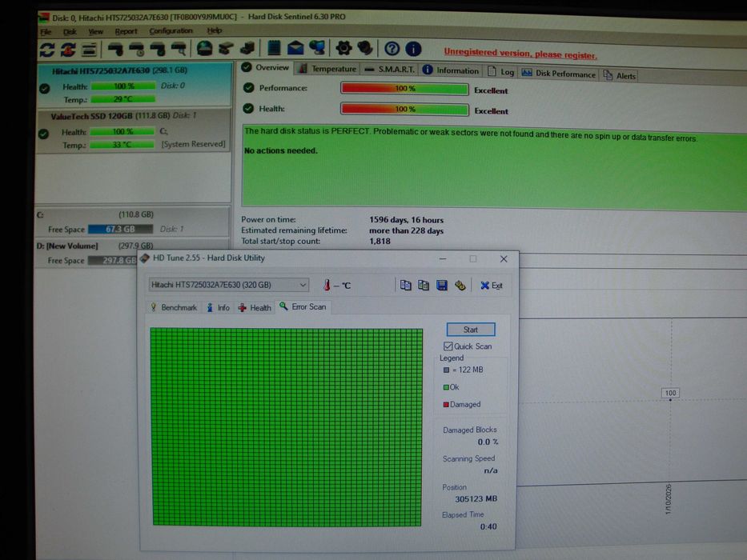This screenshot has height=560, width=747.
Task: Click the single drive toolbar icon
Action: [x=226, y=48]
